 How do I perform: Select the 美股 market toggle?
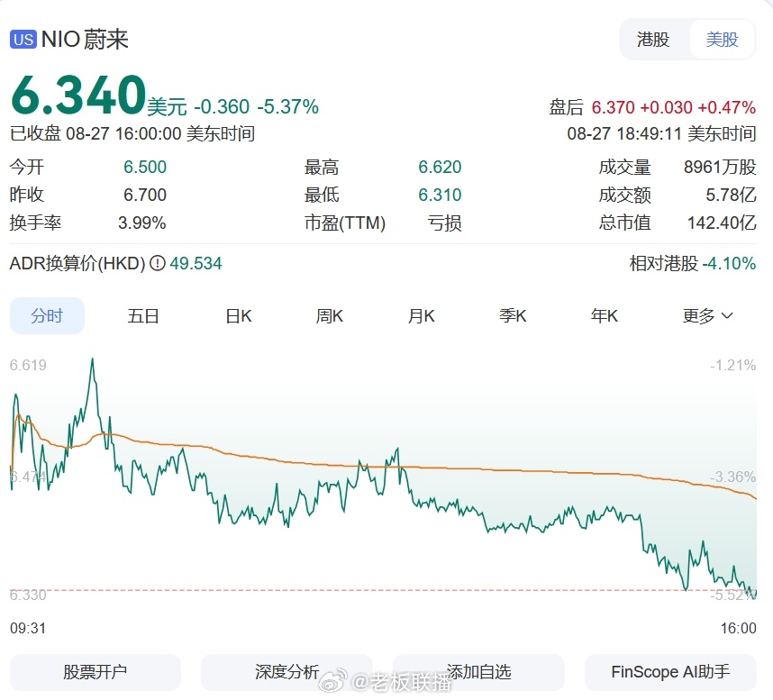point(722,40)
